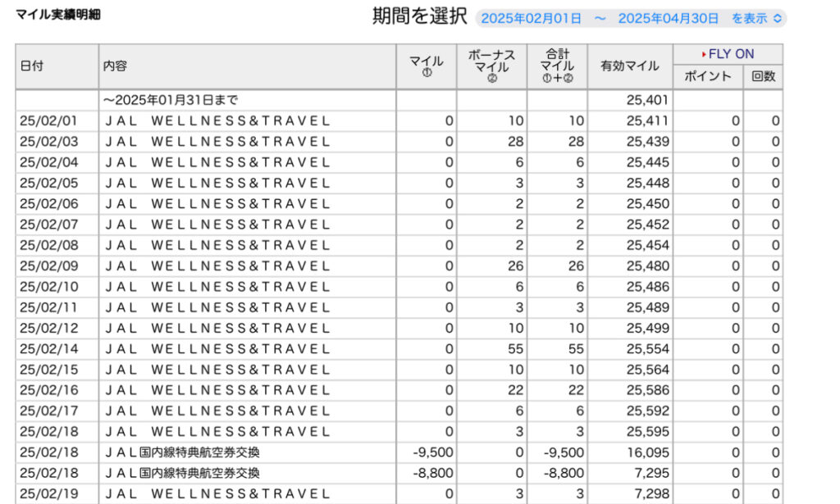Click the ボーナスマイル column header

point(491,66)
